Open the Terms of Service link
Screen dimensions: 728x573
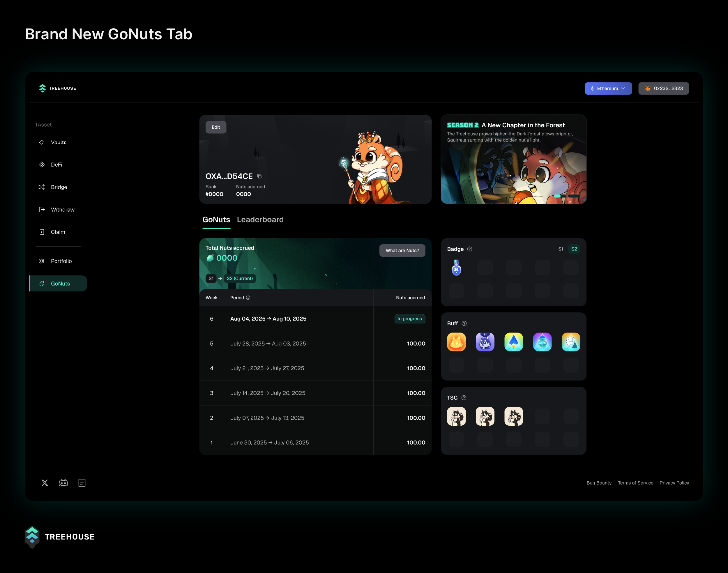(x=635, y=483)
